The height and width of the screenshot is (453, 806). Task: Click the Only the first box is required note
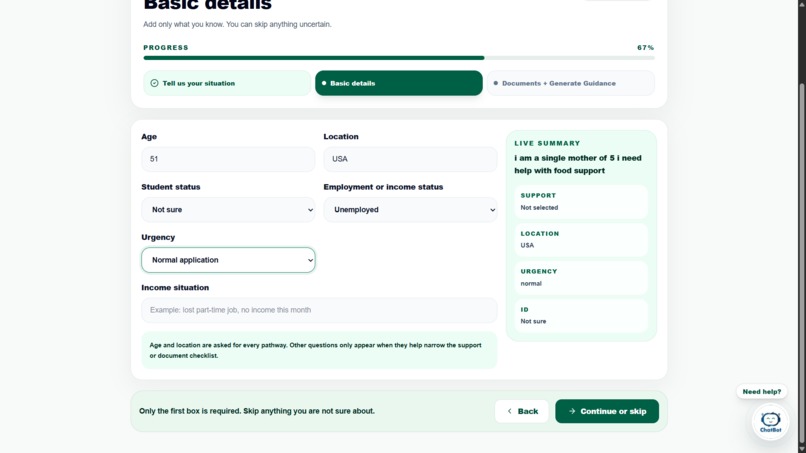tap(257, 411)
